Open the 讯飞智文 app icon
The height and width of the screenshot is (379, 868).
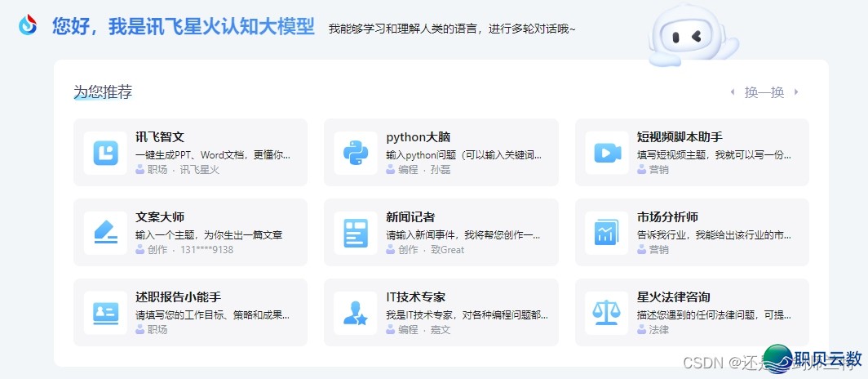(x=105, y=153)
